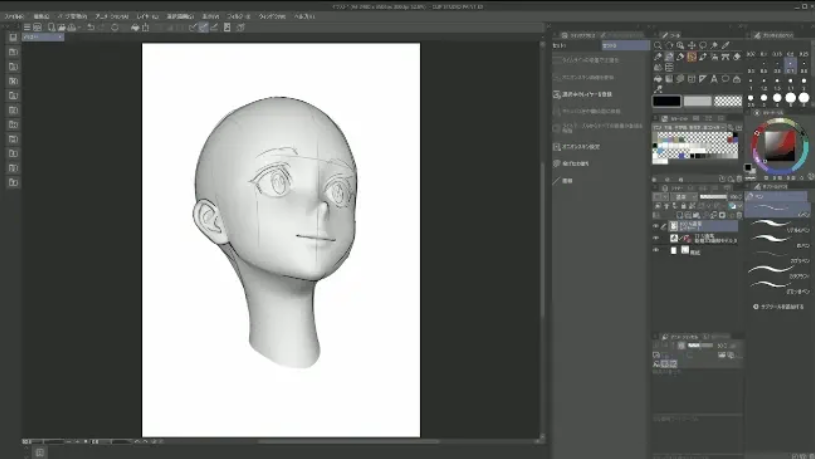Screen dimensions: 815x459
Task: Toggle visibility of the 3D head layer
Action: [x=656, y=238]
